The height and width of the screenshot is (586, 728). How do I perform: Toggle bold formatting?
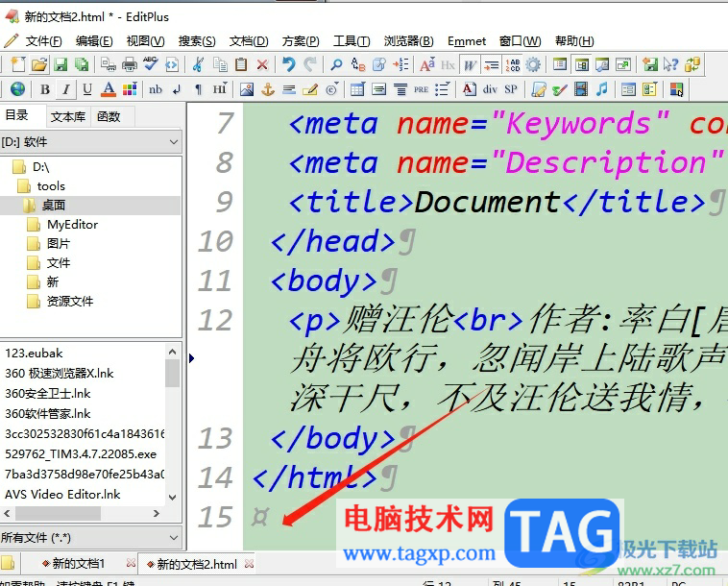45,88
